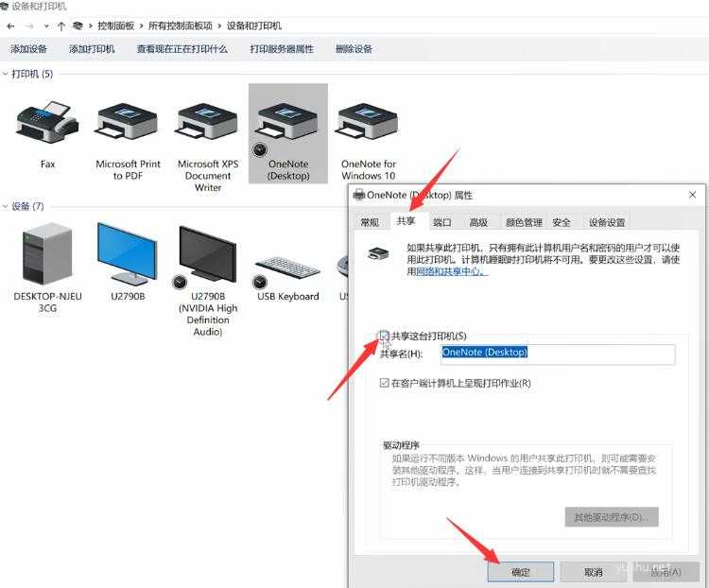Screen dimensions: 709x588
Task: Select OneNote for Windows 10 printer
Action: [x=369, y=122]
